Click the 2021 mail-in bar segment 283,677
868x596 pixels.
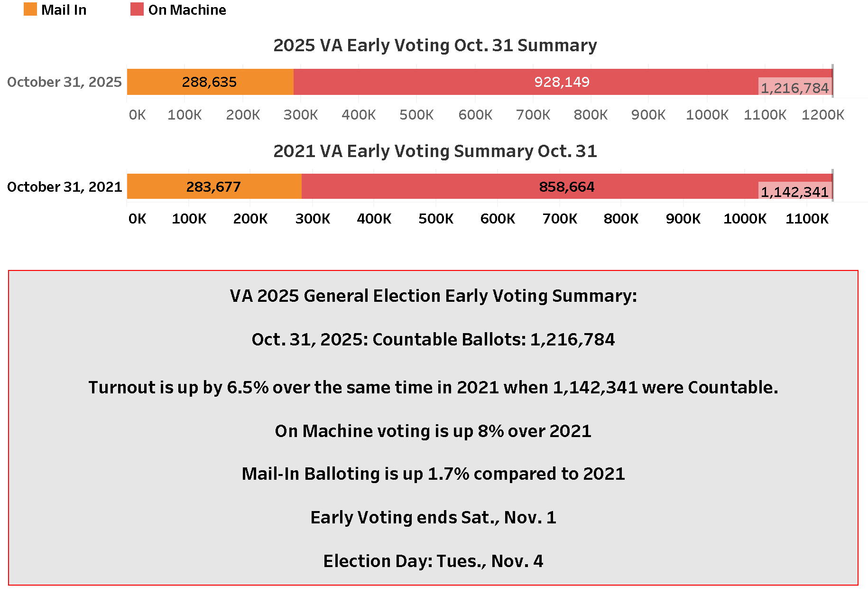[213, 187]
